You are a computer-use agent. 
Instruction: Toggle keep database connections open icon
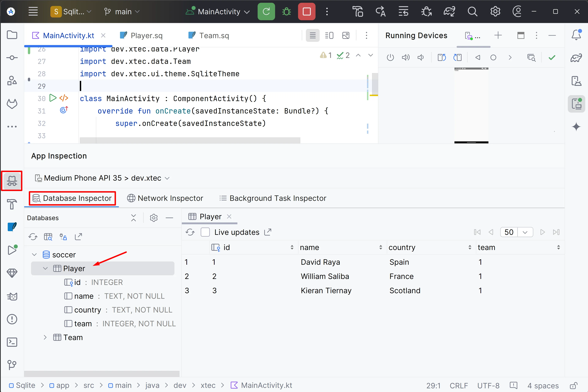tap(63, 237)
